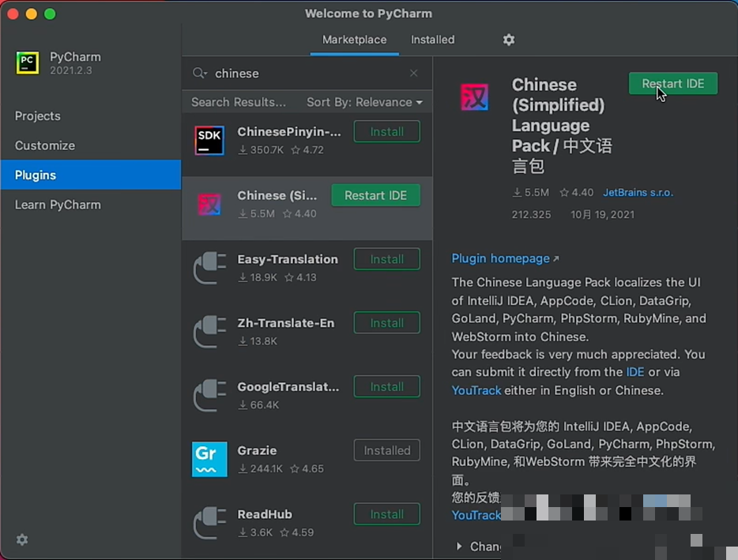Screen dimensions: 738x560
Task: Select Plugins in the sidebar
Action: pyautogui.click(x=90, y=175)
